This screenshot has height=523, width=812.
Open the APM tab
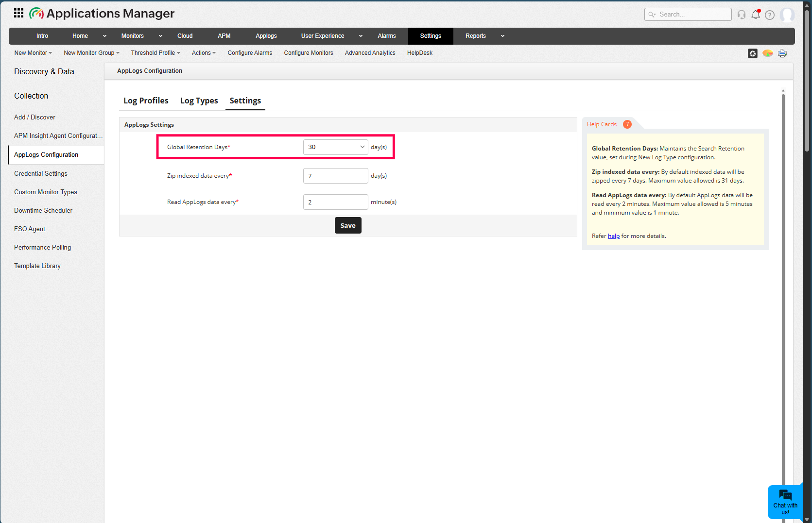point(224,36)
